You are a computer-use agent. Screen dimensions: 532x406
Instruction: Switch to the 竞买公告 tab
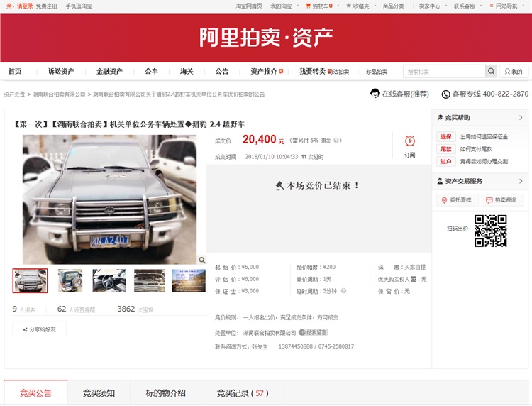click(35, 393)
